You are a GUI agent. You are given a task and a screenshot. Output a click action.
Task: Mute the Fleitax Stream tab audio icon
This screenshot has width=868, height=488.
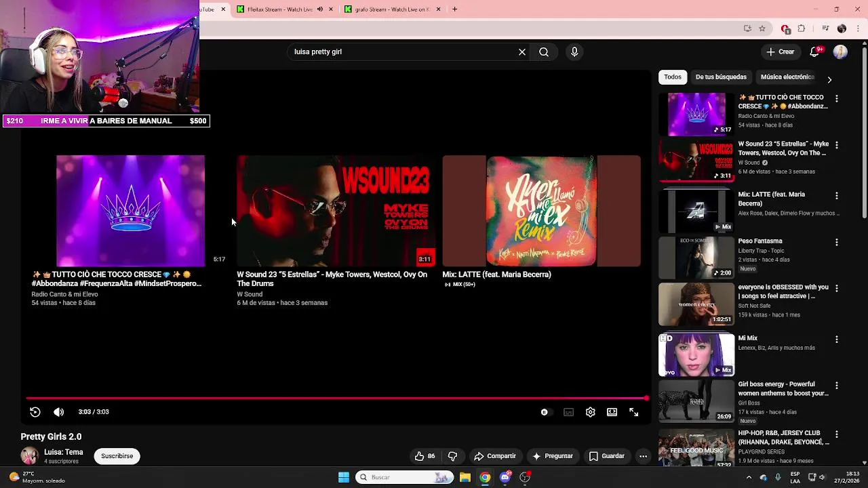[x=320, y=9]
